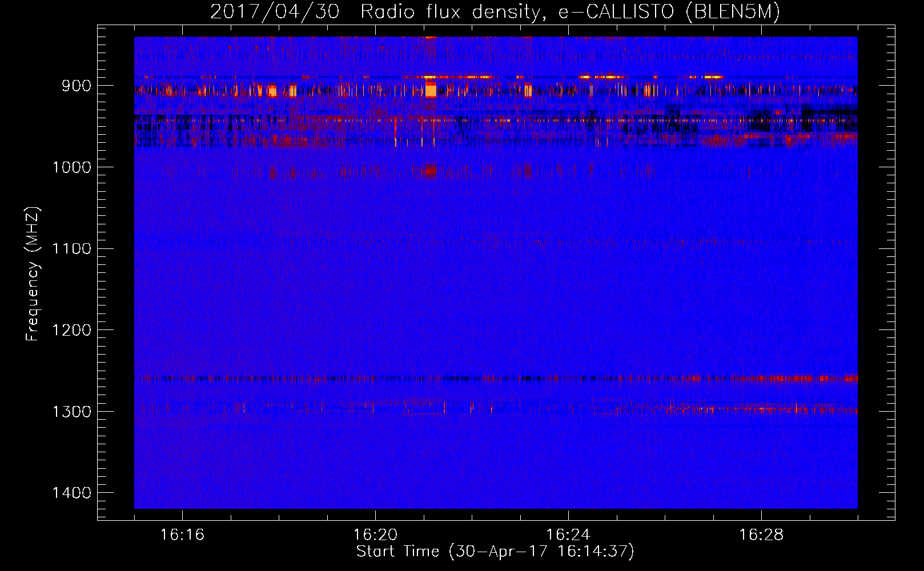
Task: Select the '1000' frequency axis label
Action: (72, 167)
